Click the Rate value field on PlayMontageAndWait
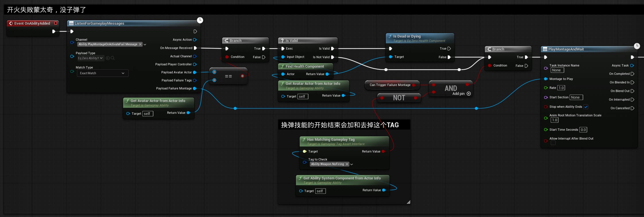The width and height of the screenshot is (644, 217). click(x=561, y=88)
